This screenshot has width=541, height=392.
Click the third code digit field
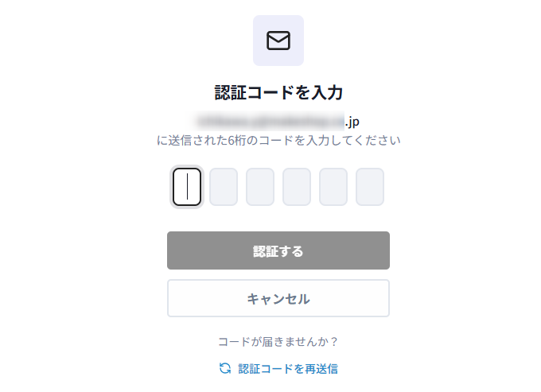tap(260, 187)
